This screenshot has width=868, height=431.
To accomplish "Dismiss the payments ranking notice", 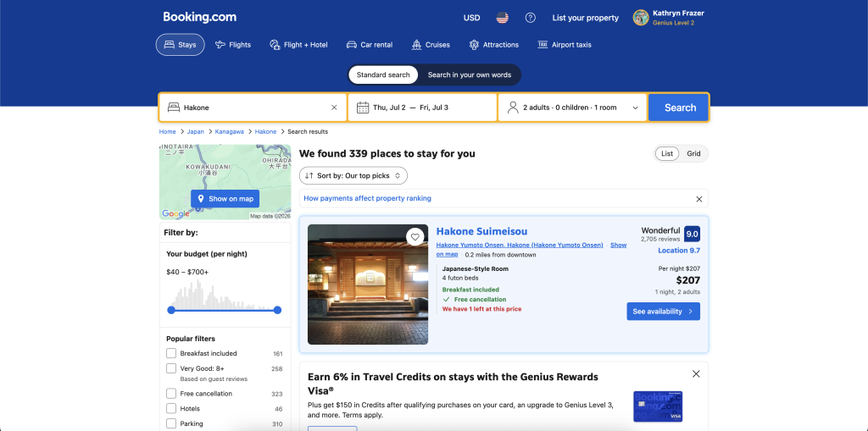I will point(698,199).
